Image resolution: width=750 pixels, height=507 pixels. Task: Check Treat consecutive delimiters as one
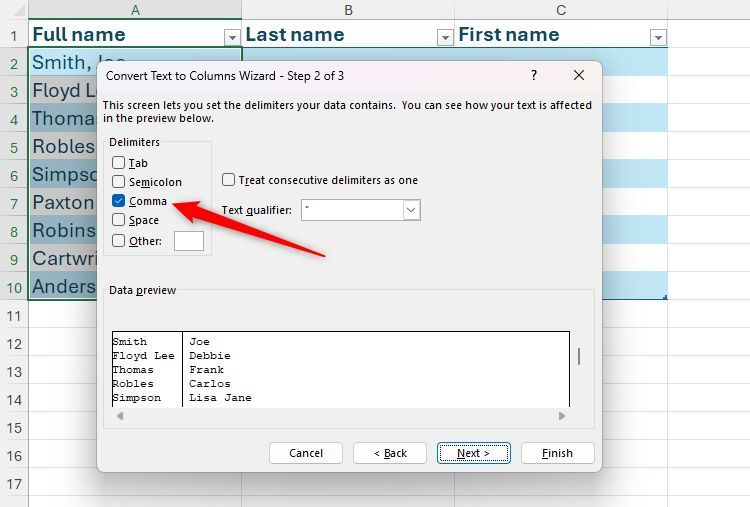coord(229,180)
